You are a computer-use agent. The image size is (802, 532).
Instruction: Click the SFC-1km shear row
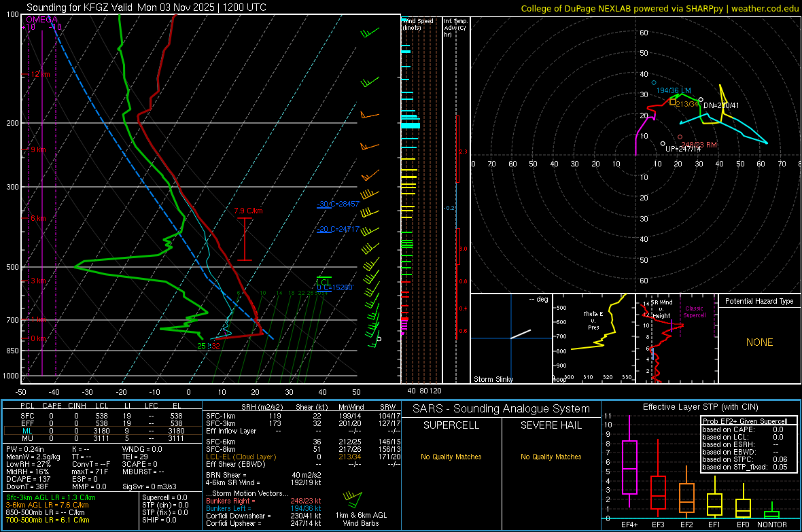(303, 416)
